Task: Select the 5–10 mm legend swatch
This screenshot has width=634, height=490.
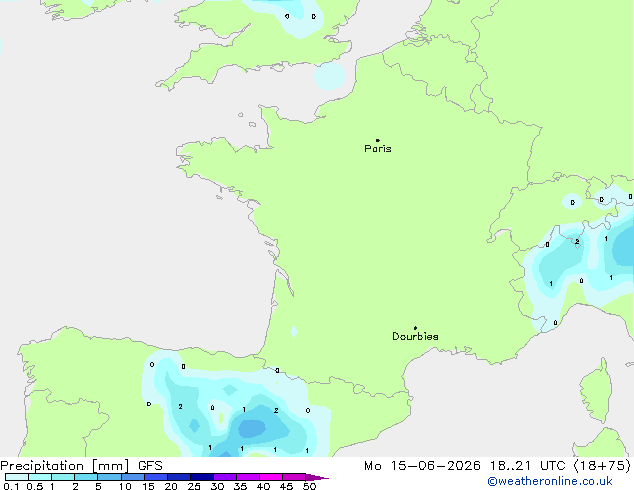Action: (x=109, y=477)
